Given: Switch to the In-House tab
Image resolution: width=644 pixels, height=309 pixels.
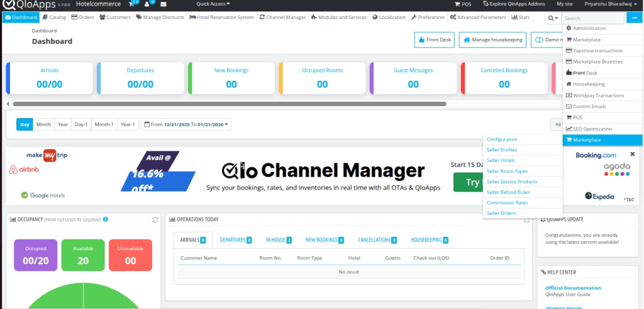Looking at the screenshot, I should 279,240.
